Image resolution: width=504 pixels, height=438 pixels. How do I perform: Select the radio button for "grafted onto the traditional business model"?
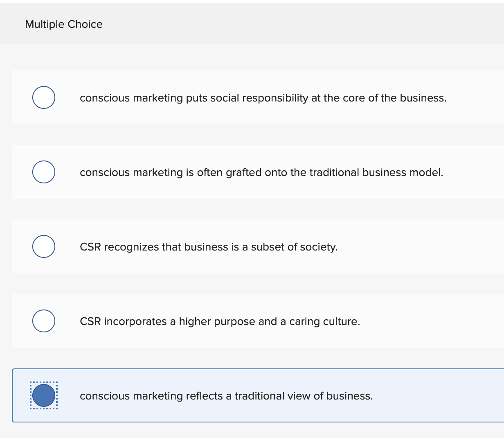[x=43, y=172]
